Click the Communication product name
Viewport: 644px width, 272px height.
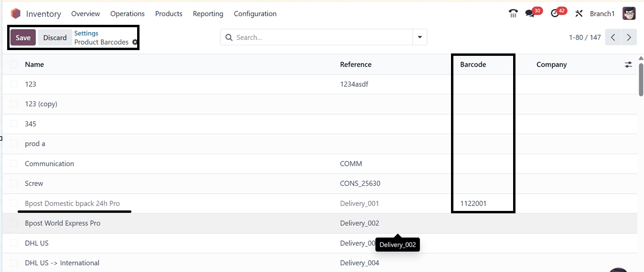pos(49,164)
